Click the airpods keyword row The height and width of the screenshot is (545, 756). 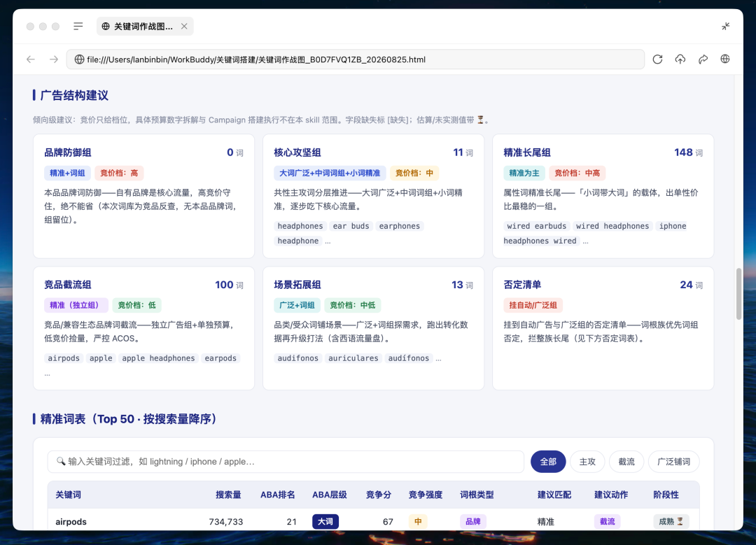[374, 520]
